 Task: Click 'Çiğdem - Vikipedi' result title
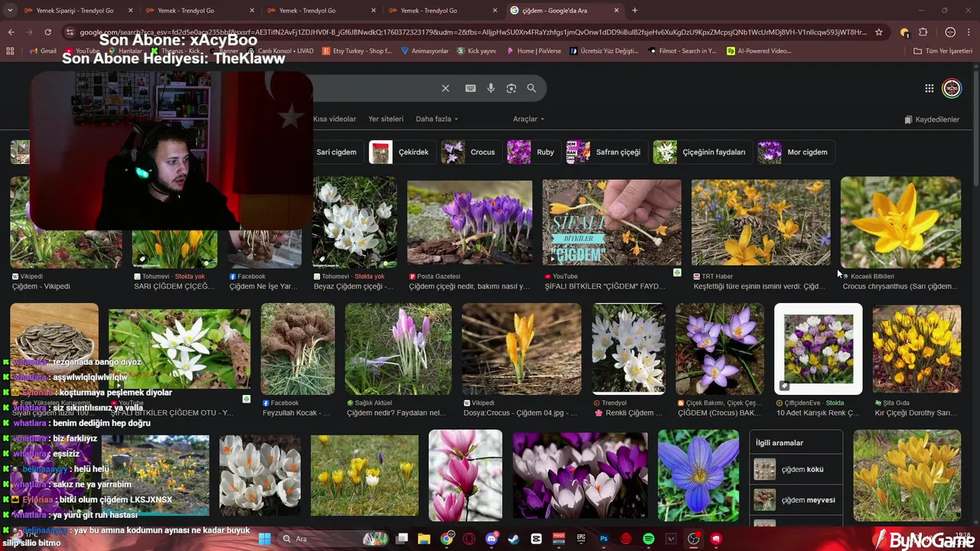click(41, 286)
